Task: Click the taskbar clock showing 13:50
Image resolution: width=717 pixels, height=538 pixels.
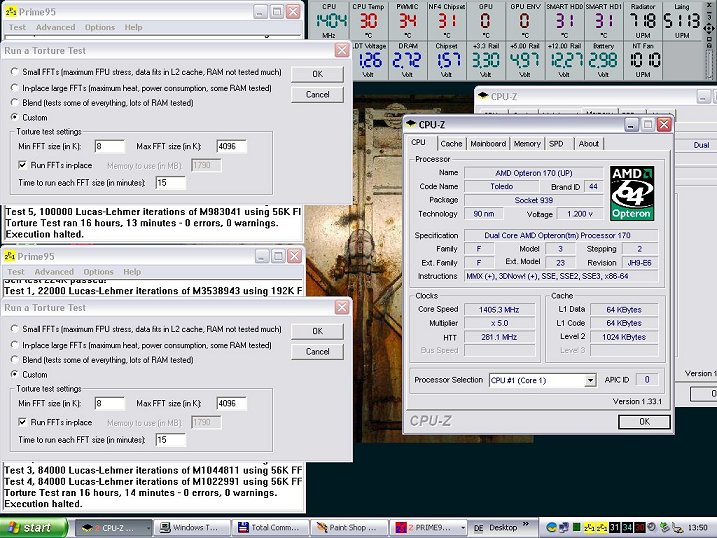Action: click(698, 528)
